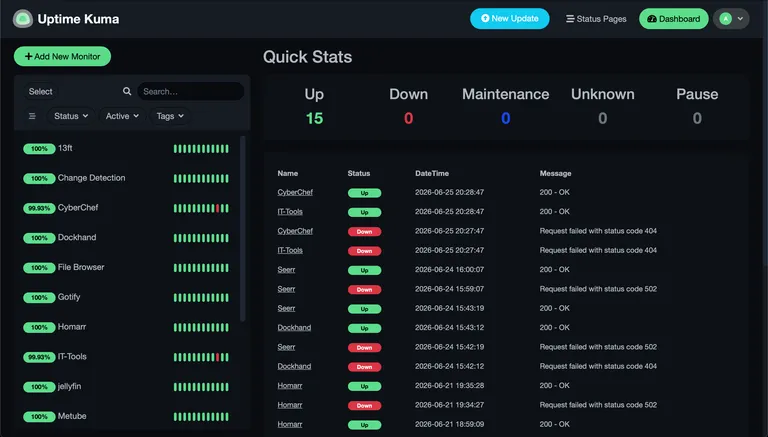Open Seerr link at 15:42:19
This screenshot has width=768, height=437.
[x=286, y=347]
